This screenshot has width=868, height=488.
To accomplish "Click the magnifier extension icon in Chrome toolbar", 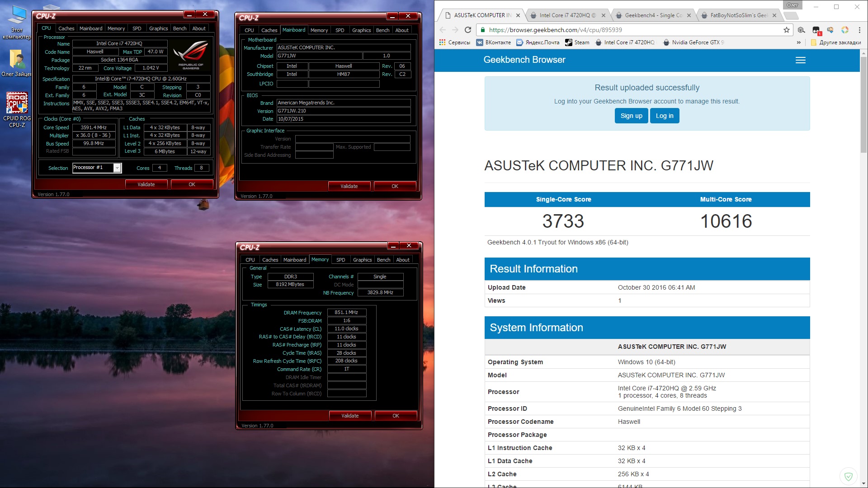I will (802, 30).
